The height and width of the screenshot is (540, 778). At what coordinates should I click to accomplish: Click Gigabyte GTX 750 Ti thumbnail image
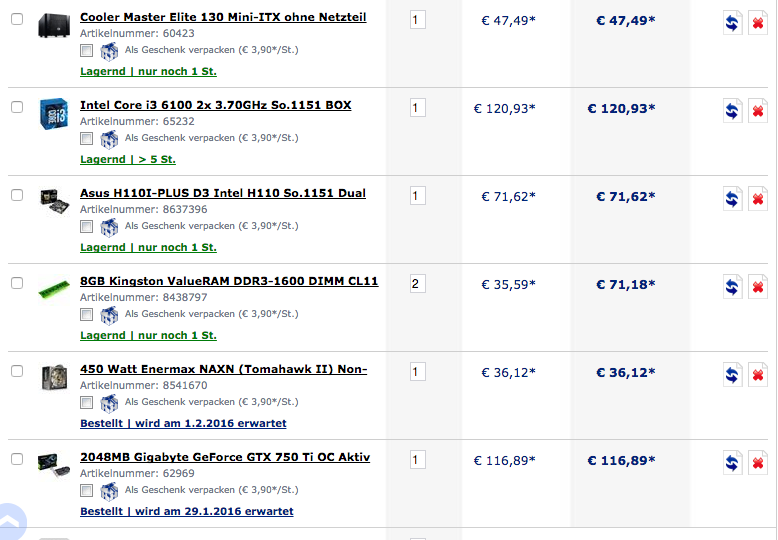(x=54, y=465)
